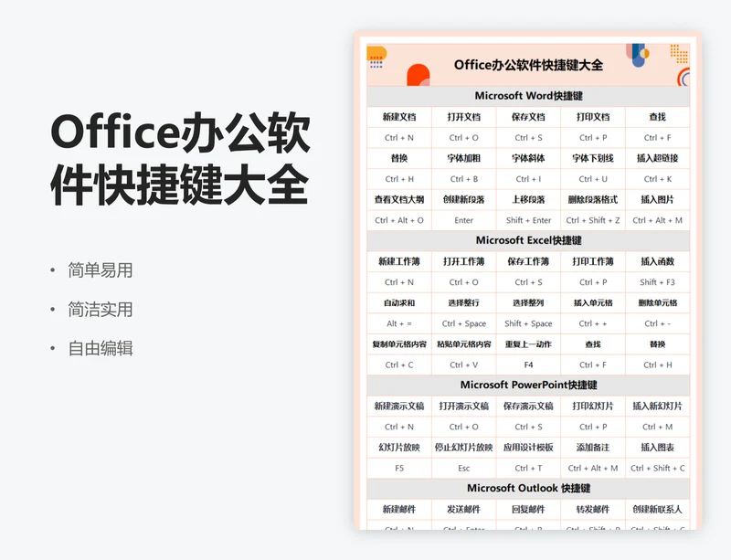This screenshot has height=560, width=731.
Task: Click the 复制单元格内容 cell
Action: (x=399, y=344)
